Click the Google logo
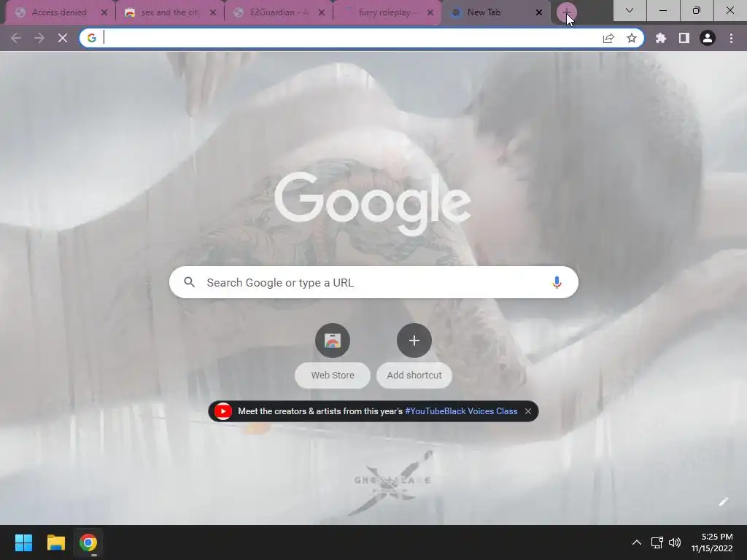 click(x=373, y=203)
